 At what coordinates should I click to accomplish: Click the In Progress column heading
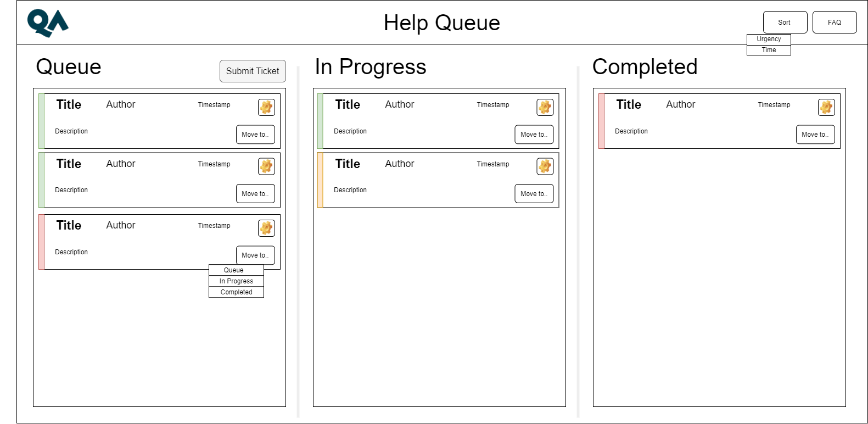(371, 67)
